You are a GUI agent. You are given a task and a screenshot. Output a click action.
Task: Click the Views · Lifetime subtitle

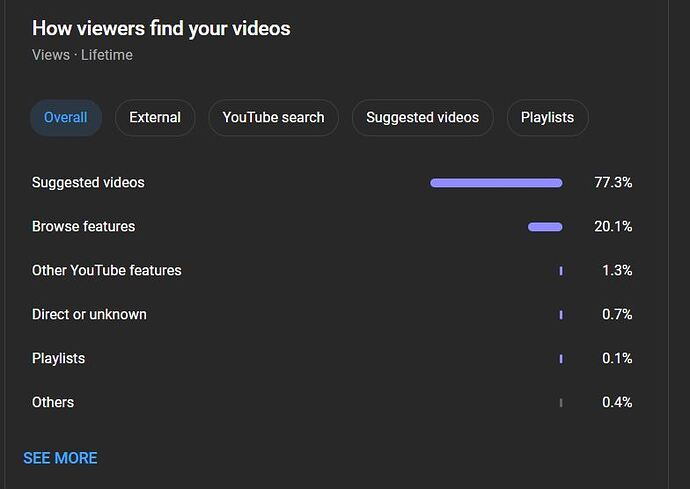pos(82,55)
